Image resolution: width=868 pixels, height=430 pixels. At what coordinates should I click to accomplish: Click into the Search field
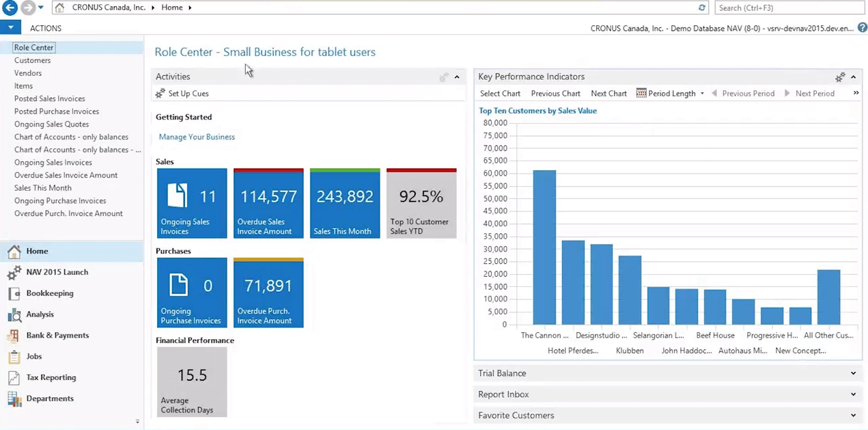(789, 8)
